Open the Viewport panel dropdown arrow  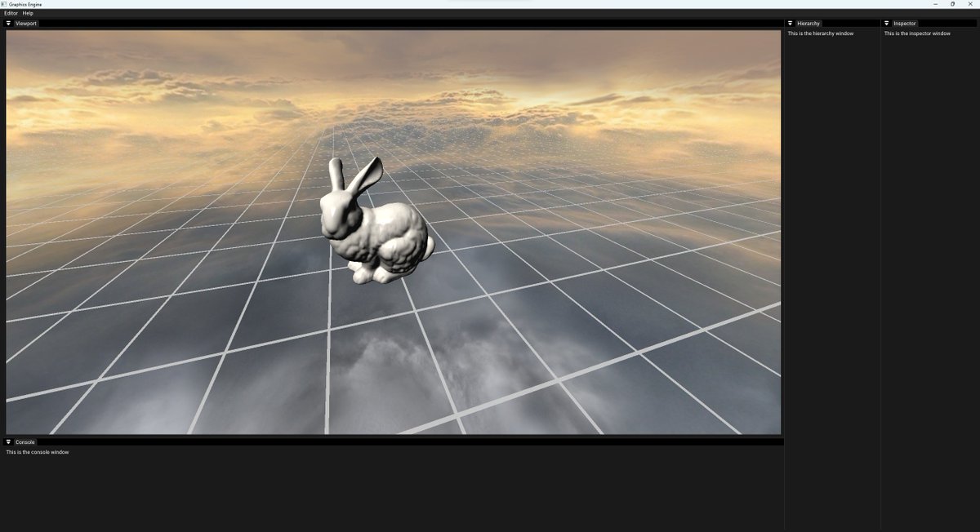9,24
